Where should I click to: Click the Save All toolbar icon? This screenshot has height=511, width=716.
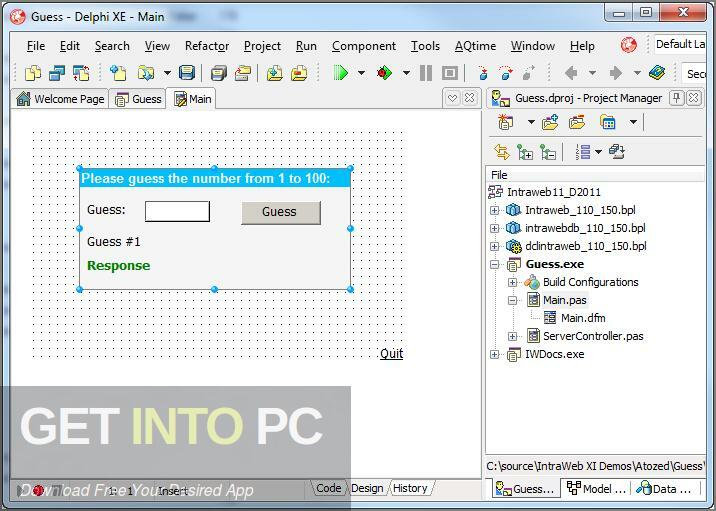[x=219, y=73]
